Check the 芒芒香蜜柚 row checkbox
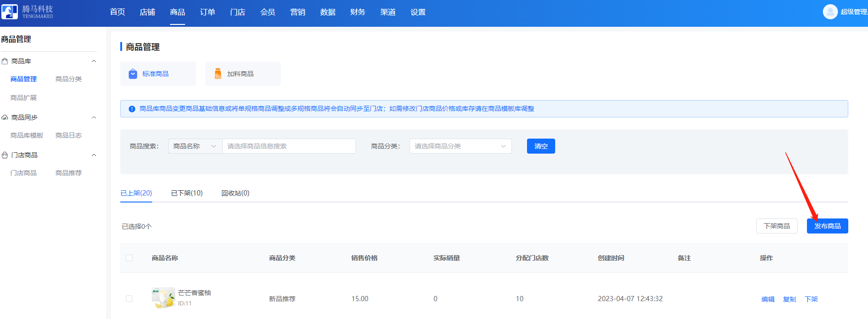 click(129, 299)
